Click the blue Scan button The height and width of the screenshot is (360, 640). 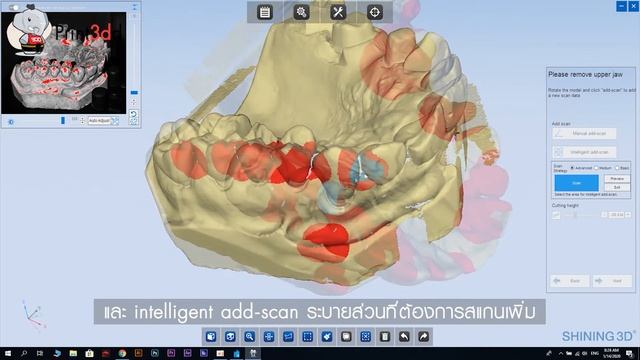[x=576, y=183]
